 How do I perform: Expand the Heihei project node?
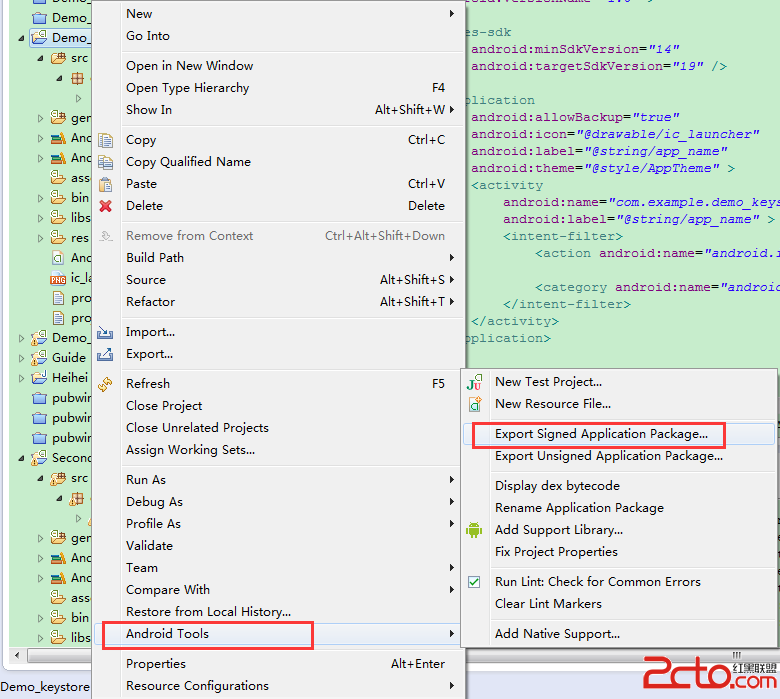click(21, 378)
